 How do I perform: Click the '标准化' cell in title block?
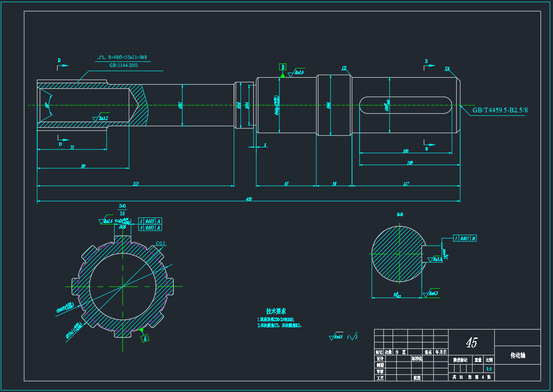[x=417, y=359]
